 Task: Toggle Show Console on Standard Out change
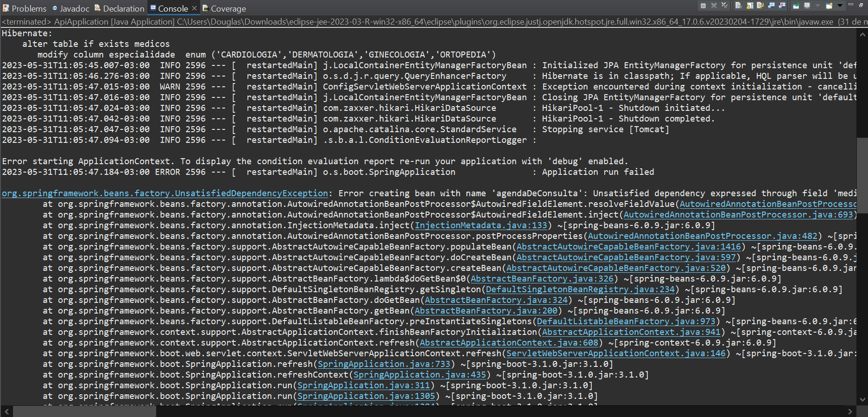771,6
